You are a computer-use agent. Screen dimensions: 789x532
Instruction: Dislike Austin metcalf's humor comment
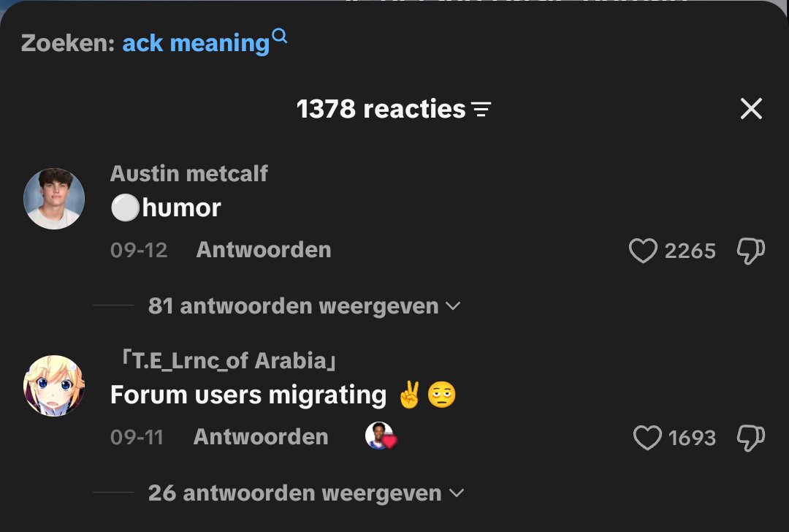pyautogui.click(x=751, y=251)
